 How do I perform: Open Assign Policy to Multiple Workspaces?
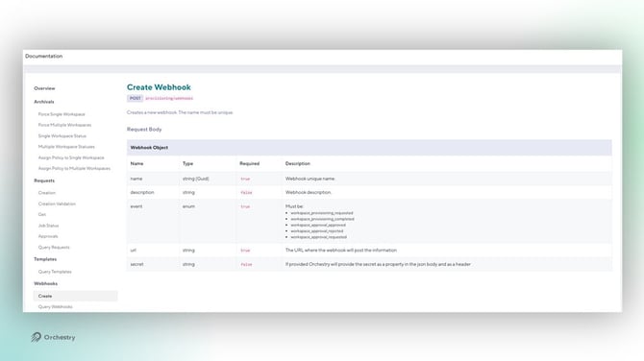pyautogui.click(x=74, y=169)
